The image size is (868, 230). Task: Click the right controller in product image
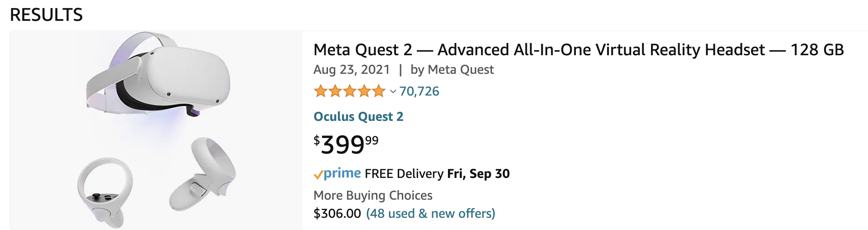pyautogui.click(x=204, y=174)
